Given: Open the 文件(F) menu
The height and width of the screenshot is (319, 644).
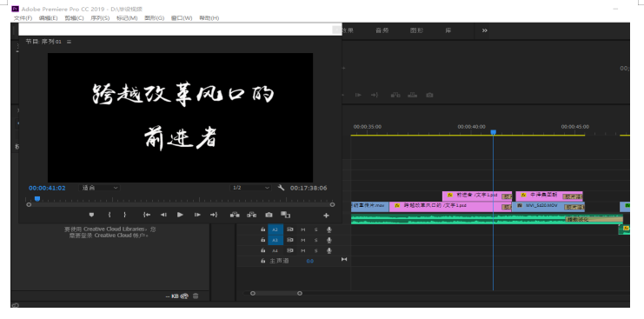Looking at the screenshot, I should click(23, 18).
